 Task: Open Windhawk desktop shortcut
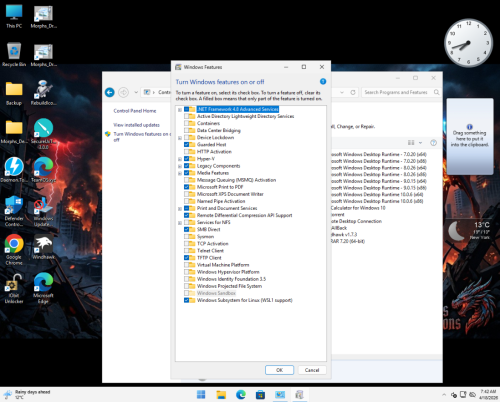tap(43, 247)
